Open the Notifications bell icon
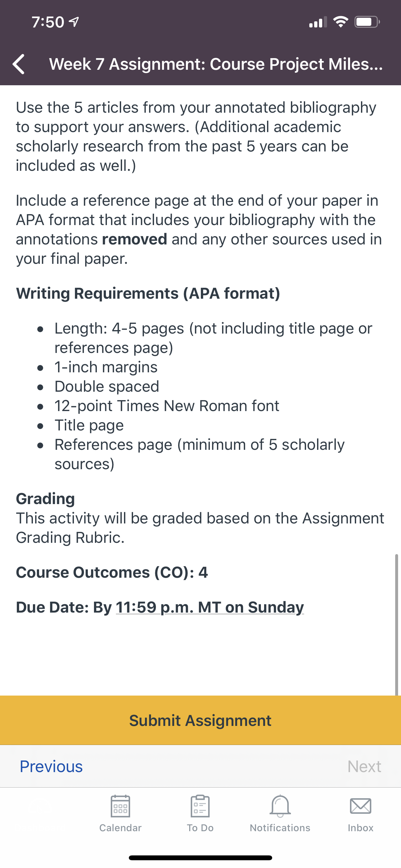The image size is (401, 868). click(280, 806)
